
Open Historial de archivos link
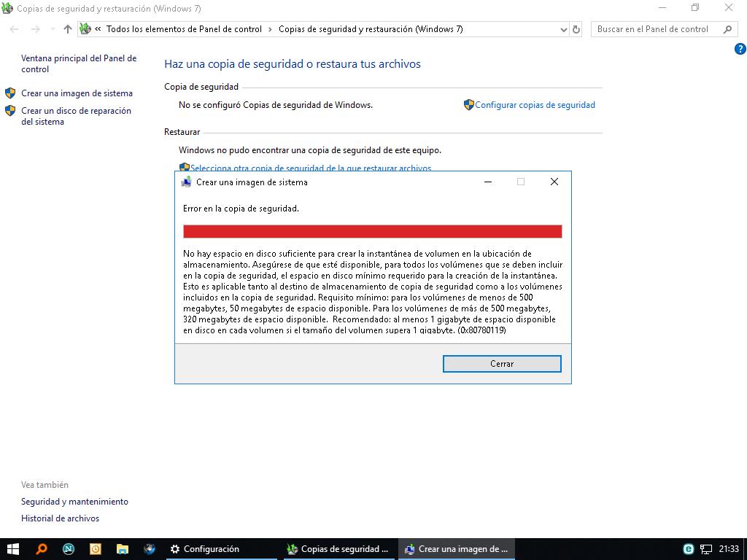[x=60, y=518]
